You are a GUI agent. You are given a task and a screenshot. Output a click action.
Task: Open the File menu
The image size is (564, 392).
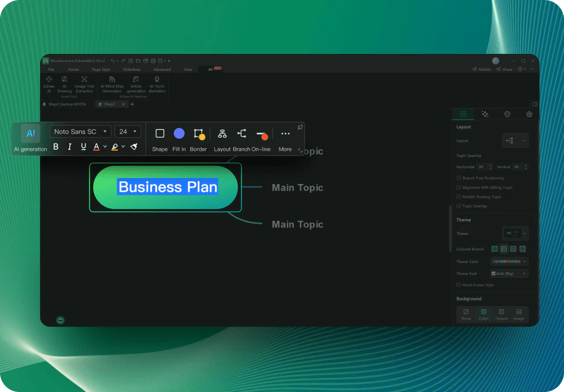[51, 69]
